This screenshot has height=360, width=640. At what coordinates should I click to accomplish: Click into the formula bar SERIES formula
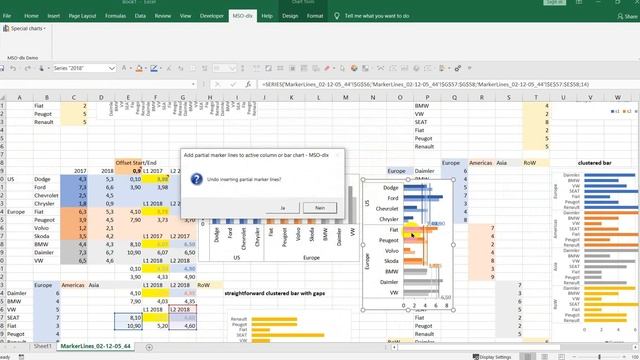(424, 84)
